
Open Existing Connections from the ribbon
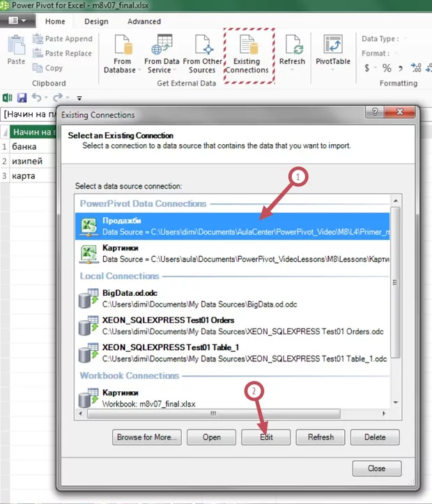pos(247,56)
